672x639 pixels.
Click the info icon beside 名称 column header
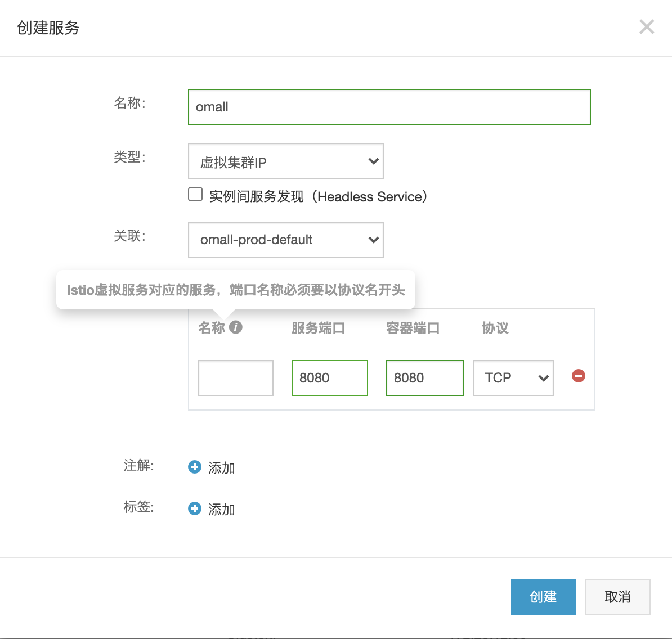pyautogui.click(x=236, y=327)
